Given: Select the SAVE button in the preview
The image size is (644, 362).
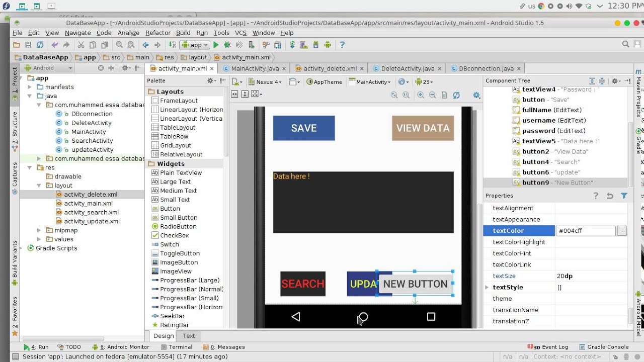Looking at the screenshot, I should coord(304,128).
